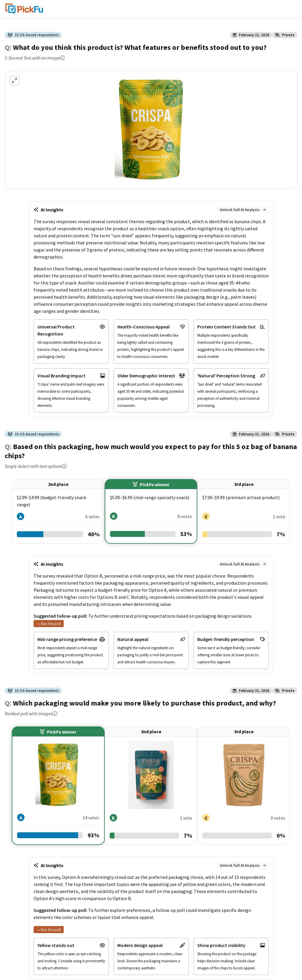This screenshot has height=980, width=302.
Task: Select option A circle for $2.99–$4.99
Action: (x=21, y=517)
